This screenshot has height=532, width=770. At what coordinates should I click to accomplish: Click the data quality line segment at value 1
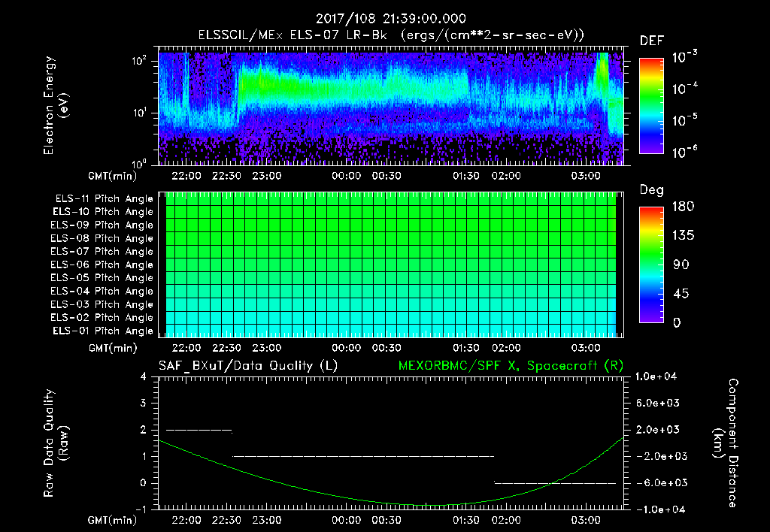tap(363, 456)
